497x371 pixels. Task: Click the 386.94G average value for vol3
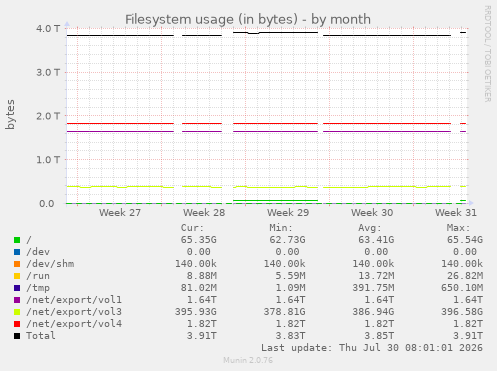[x=373, y=312]
